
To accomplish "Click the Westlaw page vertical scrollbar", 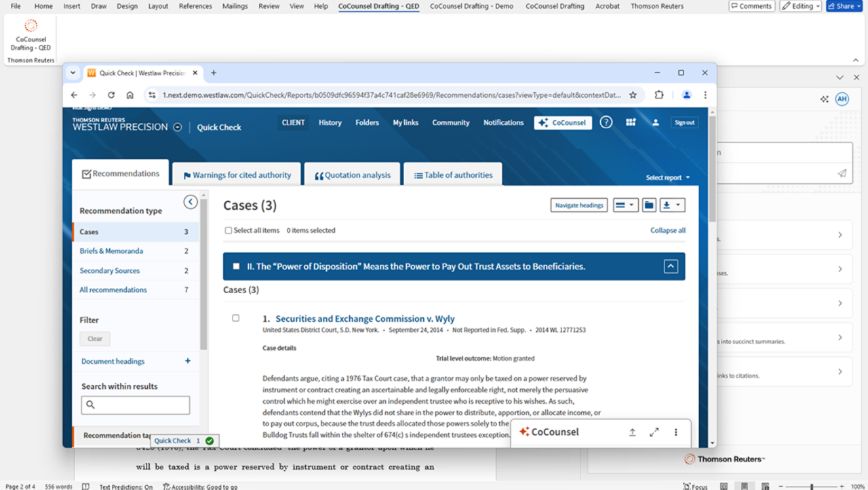I will (x=711, y=170).
